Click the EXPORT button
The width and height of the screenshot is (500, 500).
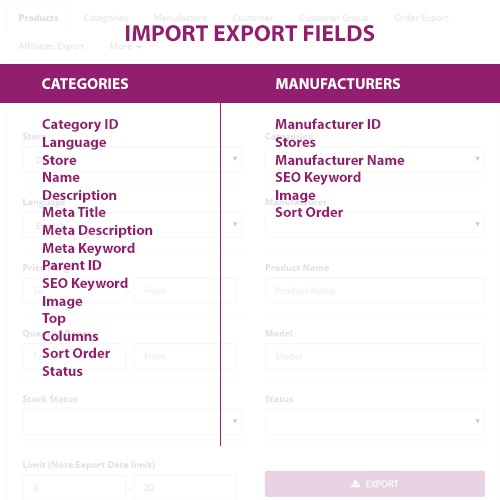coord(375,484)
